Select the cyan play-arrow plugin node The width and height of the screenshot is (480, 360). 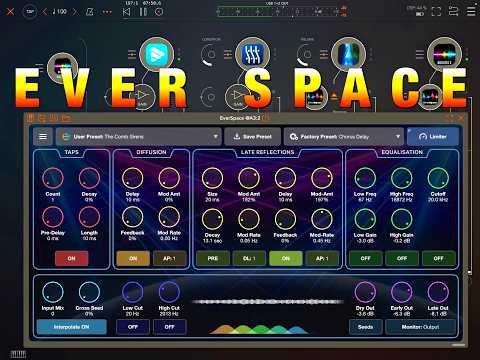[157, 54]
